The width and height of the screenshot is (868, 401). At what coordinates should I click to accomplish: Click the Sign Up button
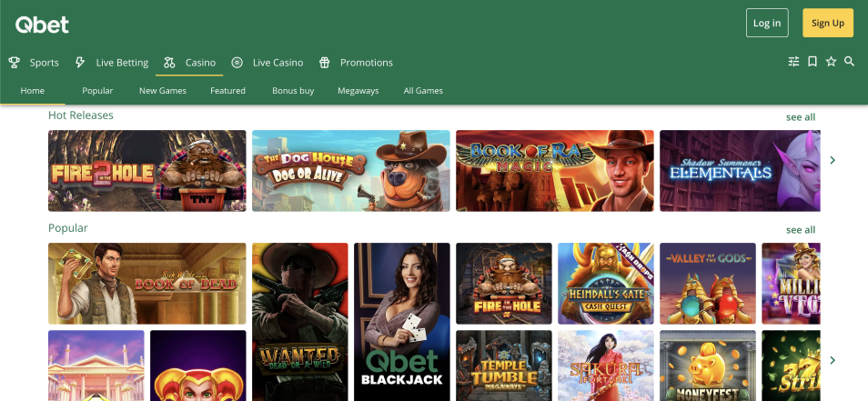click(828, 23)
